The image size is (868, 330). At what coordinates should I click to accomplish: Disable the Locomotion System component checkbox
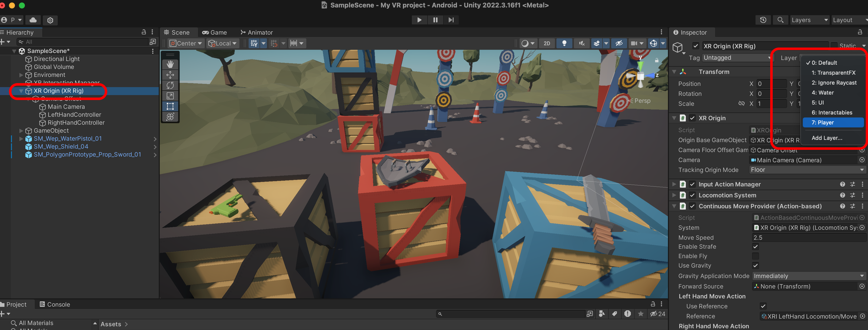692,195
